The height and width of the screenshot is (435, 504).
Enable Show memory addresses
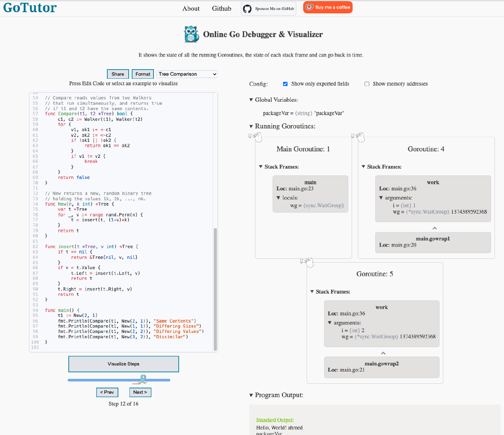pyautogui.click(x=367, y=84)
